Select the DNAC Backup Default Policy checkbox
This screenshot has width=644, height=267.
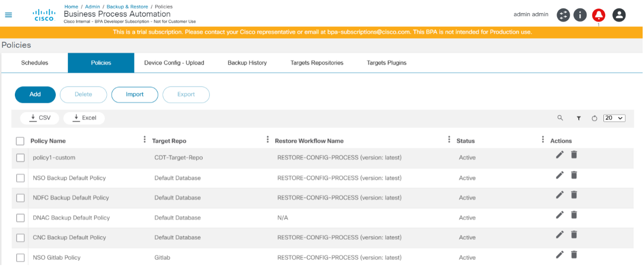pyautogui.click(x=20, y=218)
